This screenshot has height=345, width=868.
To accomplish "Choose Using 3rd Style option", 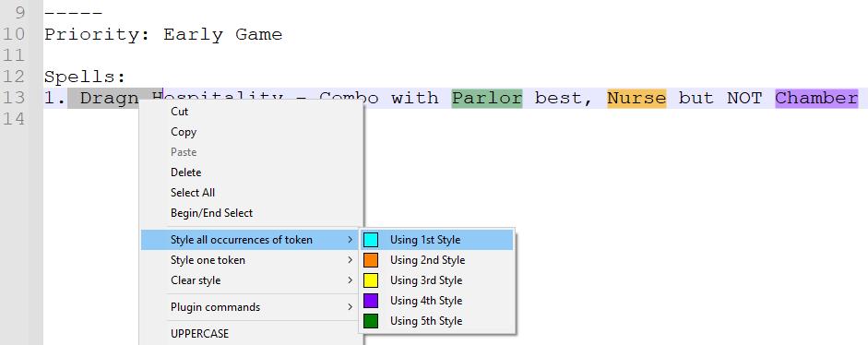I will (437, 280).
